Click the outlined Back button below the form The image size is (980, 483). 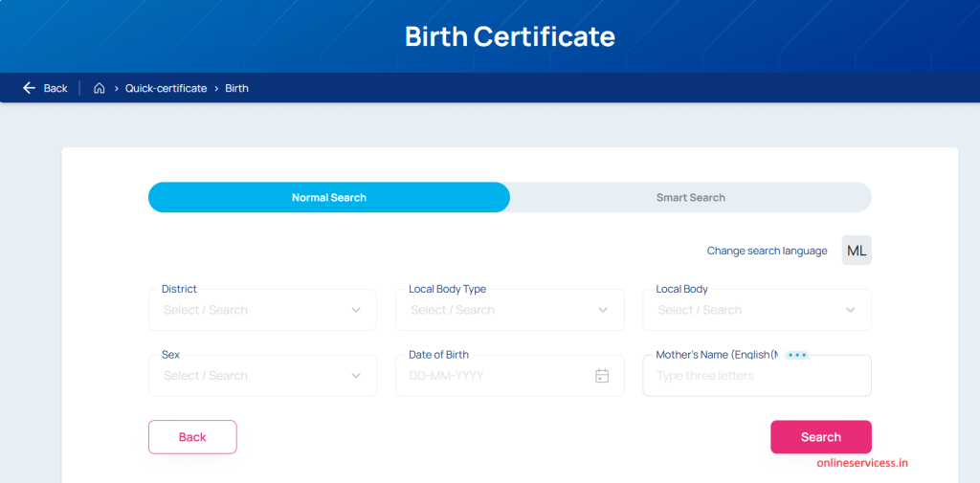(x=192, y=437)
